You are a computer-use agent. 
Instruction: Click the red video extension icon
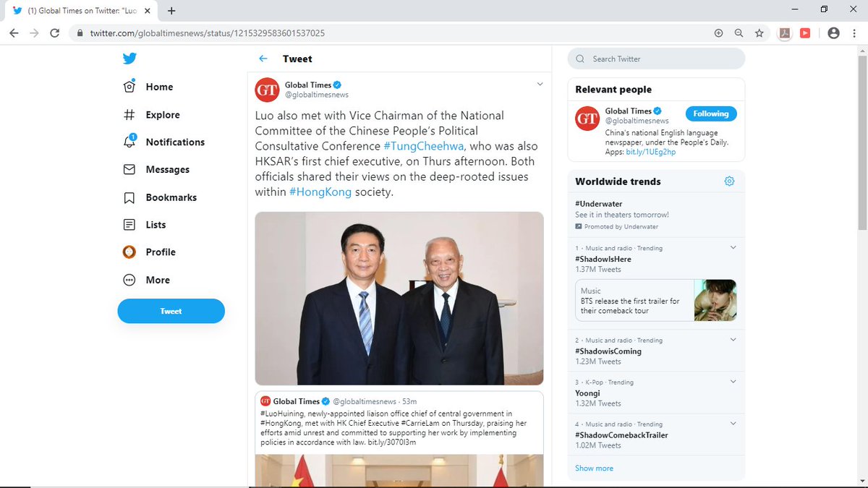tap(805, 33)
